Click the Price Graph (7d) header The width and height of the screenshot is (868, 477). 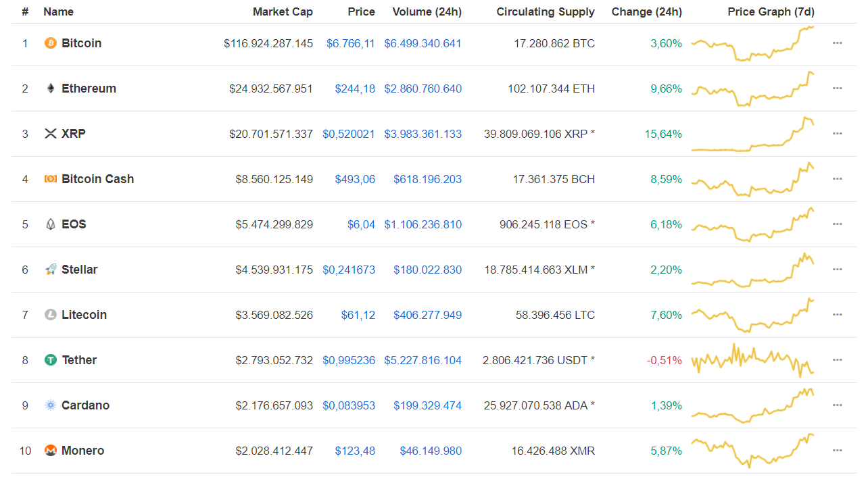coord(771,11)
